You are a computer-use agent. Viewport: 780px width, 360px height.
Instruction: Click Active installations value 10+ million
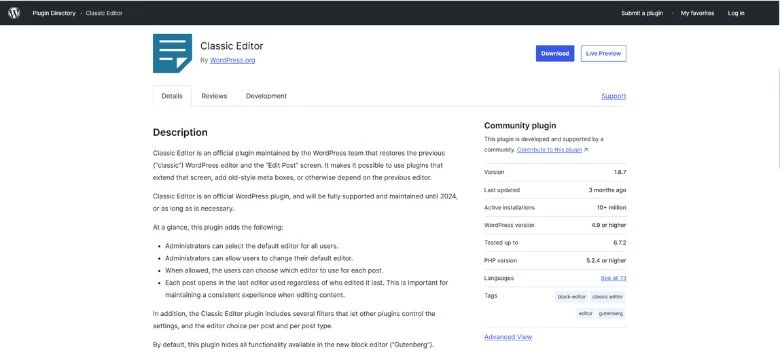coord(611,207)
